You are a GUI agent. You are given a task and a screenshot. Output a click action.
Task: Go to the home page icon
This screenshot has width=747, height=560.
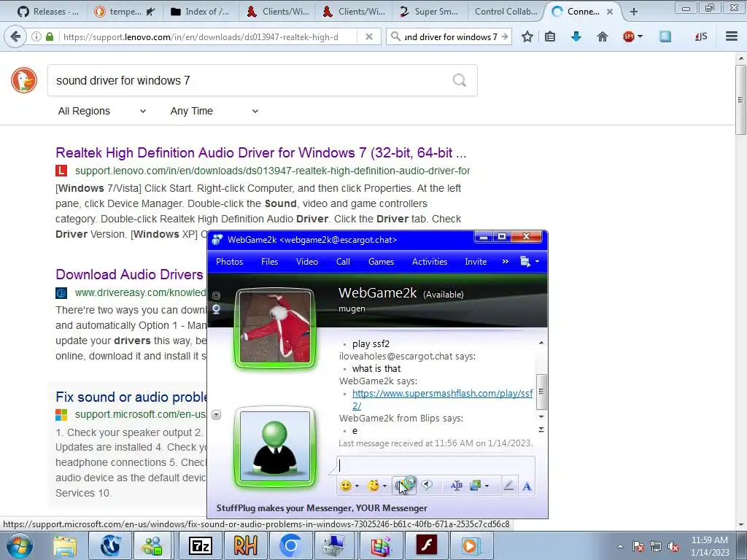pyautogui.click(x=602, y=36)
